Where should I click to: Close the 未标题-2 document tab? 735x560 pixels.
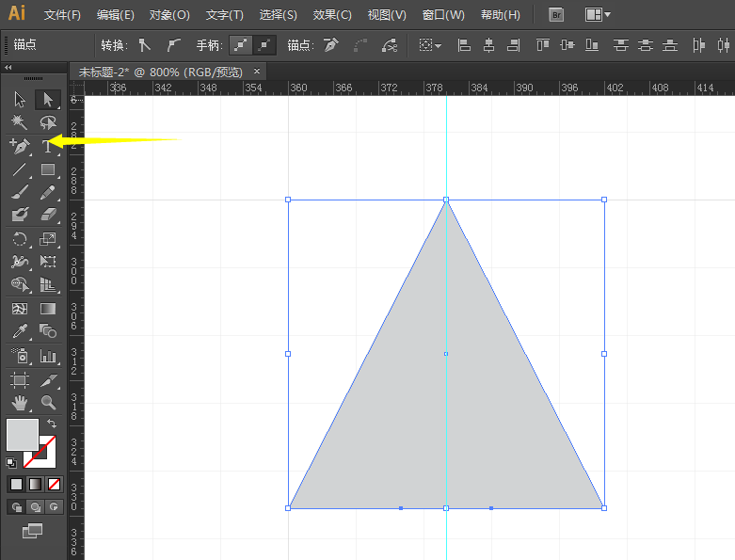click(257, 72)
